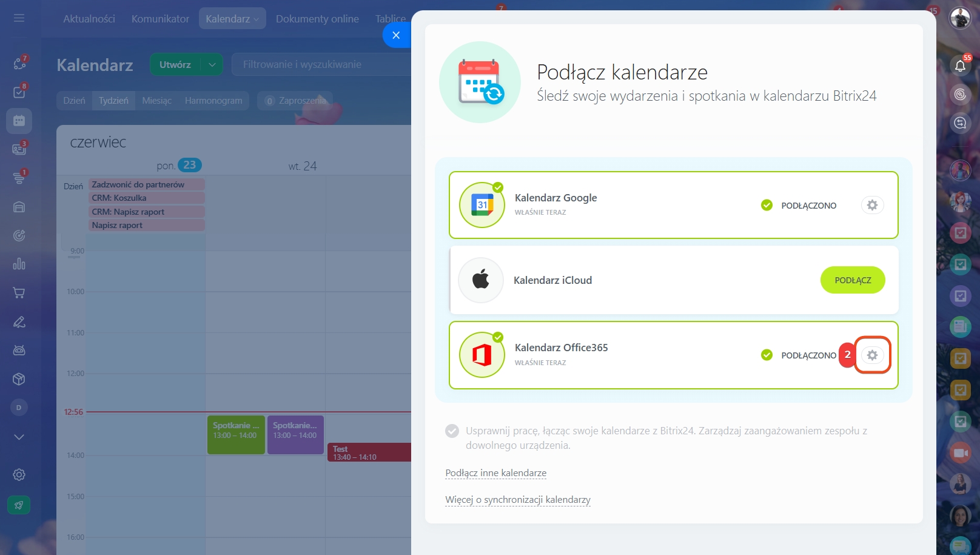Open 'Zadzwonić do partnerów' event
This screenshot has width=980, height=555.
pos(147,184)
